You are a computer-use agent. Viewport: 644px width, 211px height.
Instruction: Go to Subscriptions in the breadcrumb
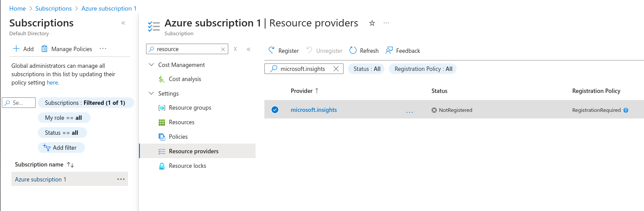(53, 8)
